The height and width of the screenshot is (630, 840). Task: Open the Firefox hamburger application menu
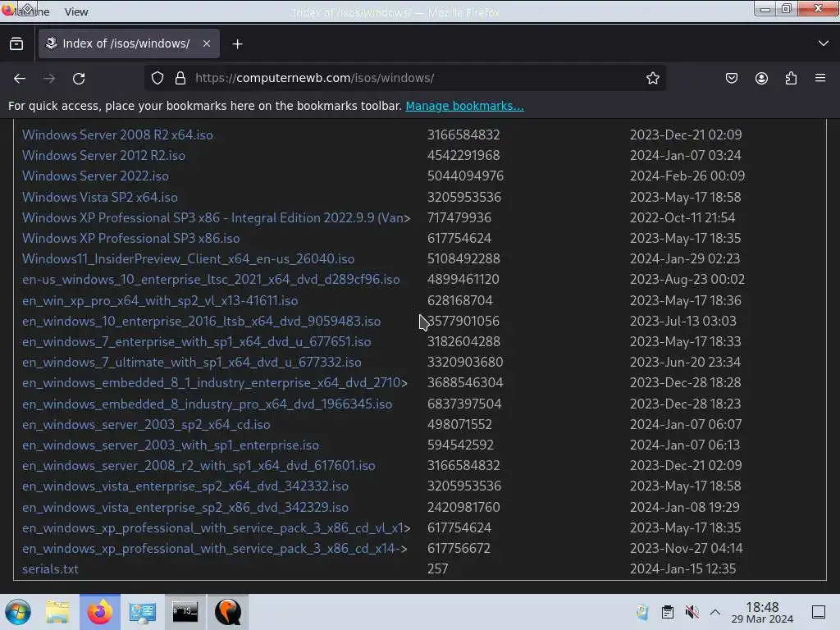pos(820,78)
